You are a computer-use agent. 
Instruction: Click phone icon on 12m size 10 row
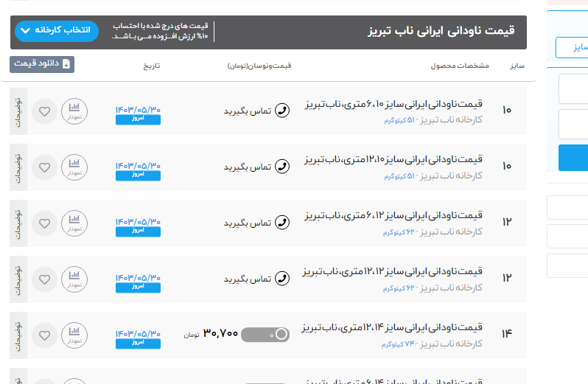(x=281, y=167)
